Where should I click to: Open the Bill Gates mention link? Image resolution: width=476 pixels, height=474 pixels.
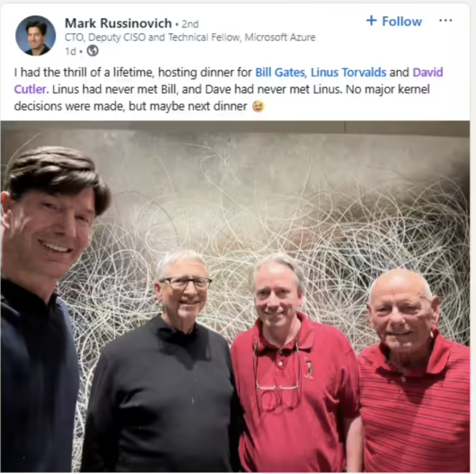pyautogui.click(x=280, y=72)
